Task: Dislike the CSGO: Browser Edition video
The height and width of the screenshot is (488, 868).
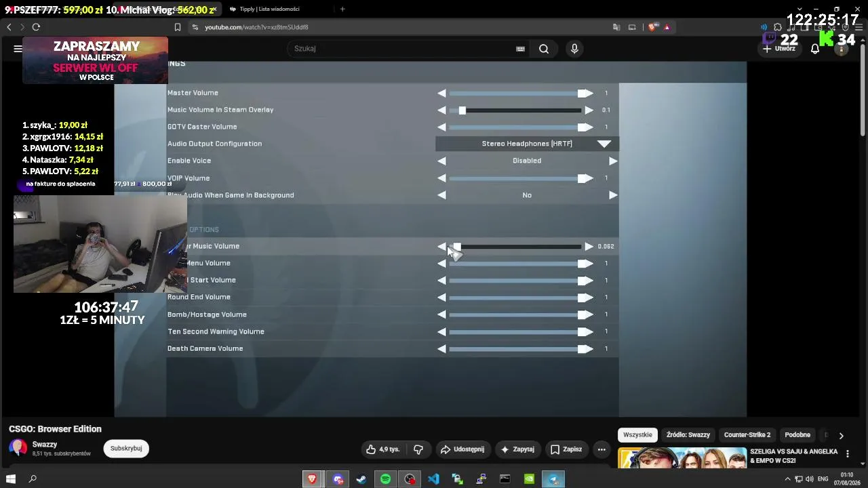Action: point(418,449)
